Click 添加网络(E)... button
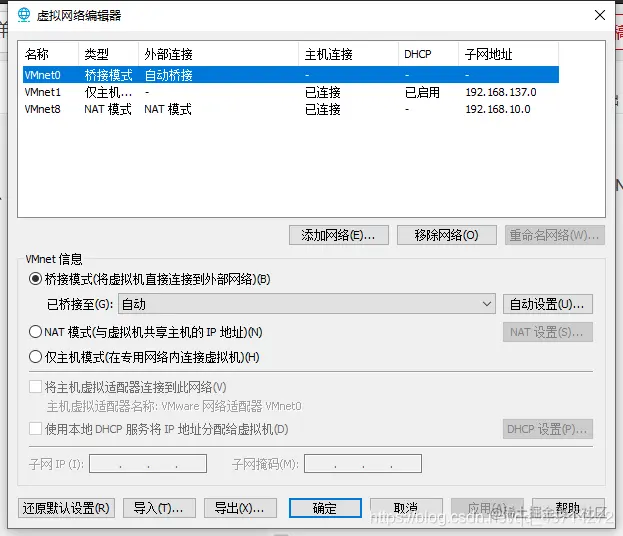This screenshot has width=623, height=536. tap(339, 235)
